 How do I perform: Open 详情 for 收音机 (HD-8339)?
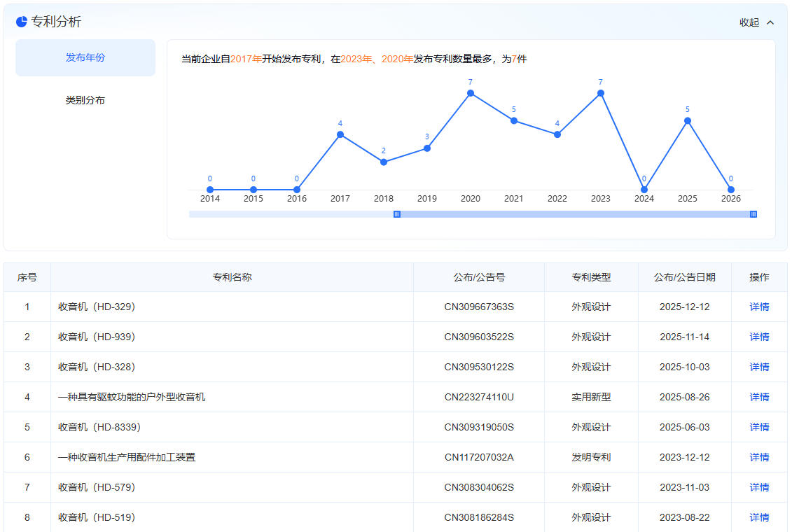tap(759, 427)
